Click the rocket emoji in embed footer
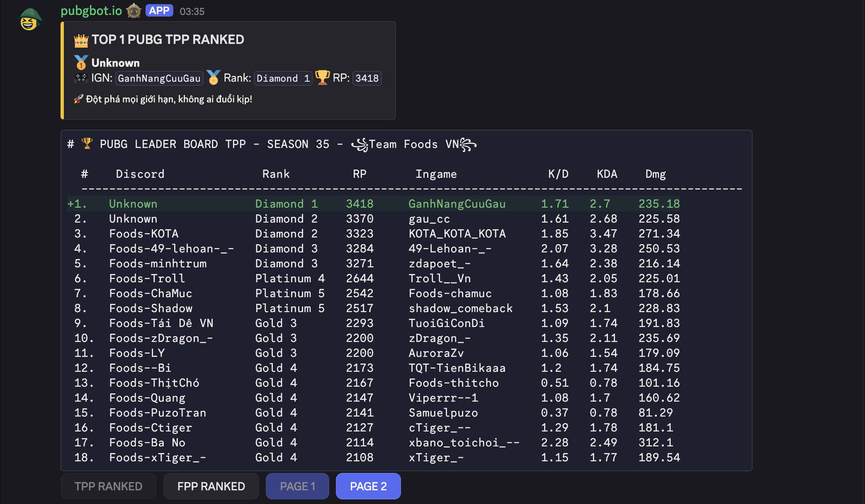Image resolution: width=865 pixels, height=504 pixels. tap(78, 99)
